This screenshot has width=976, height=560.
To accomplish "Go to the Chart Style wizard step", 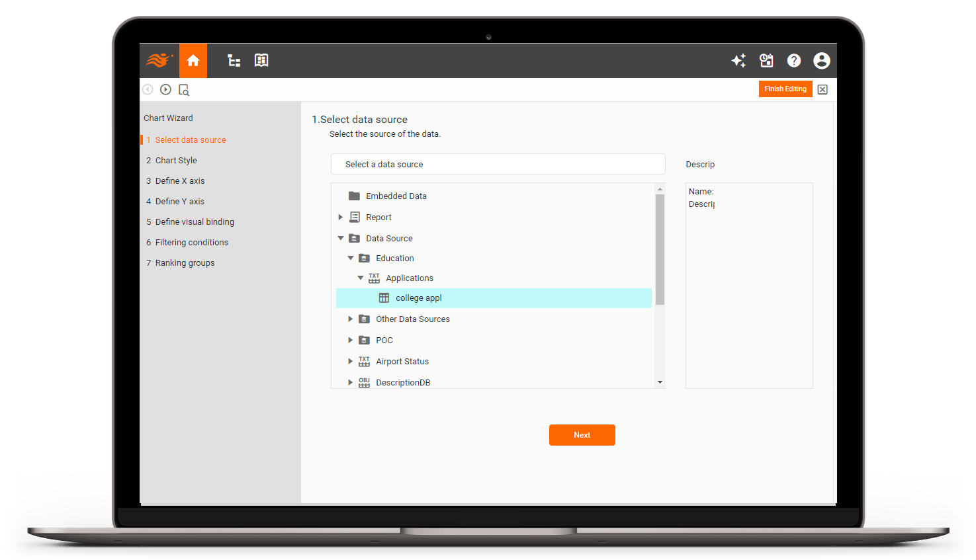I will point(175,160).
